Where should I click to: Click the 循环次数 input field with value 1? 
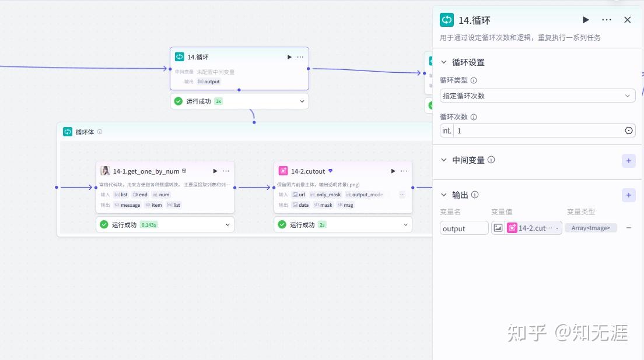point(538,131)
